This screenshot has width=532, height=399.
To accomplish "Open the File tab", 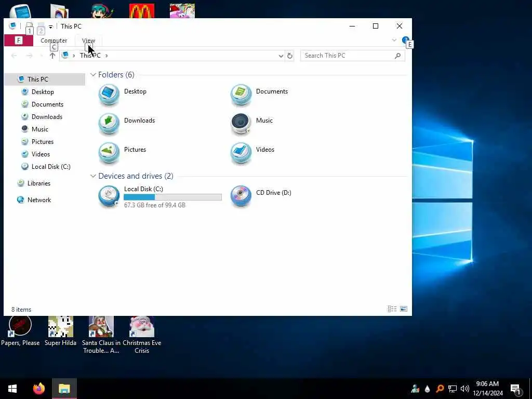I will (x=19, y=41).
